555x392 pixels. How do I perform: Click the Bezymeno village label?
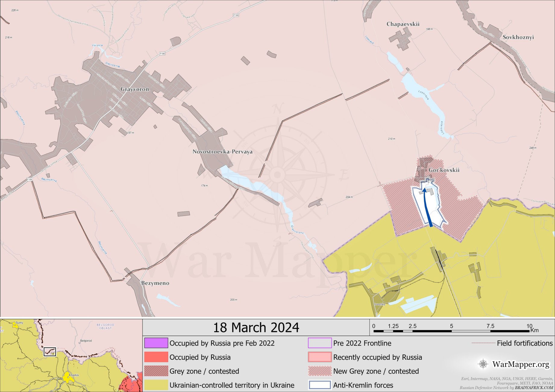(155, 283)
